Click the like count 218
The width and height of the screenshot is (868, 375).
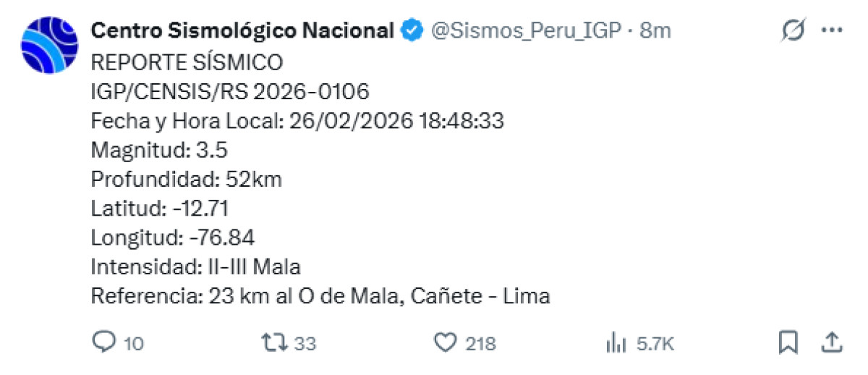coord(480,343)
